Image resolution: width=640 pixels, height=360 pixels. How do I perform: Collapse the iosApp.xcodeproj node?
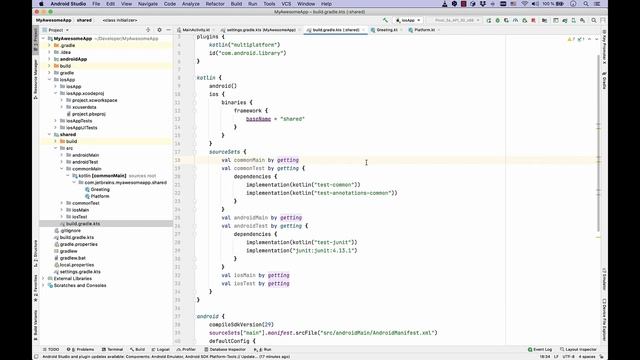coord(56,93)
